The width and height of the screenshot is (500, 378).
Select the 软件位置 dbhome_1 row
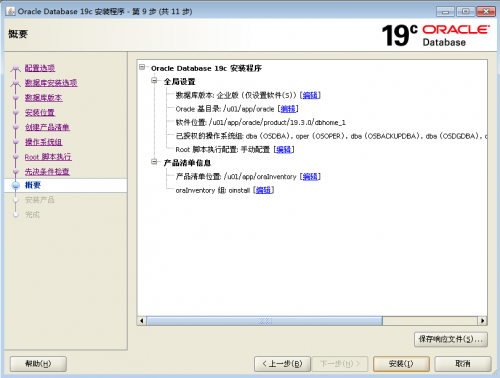tap(261, 122)
